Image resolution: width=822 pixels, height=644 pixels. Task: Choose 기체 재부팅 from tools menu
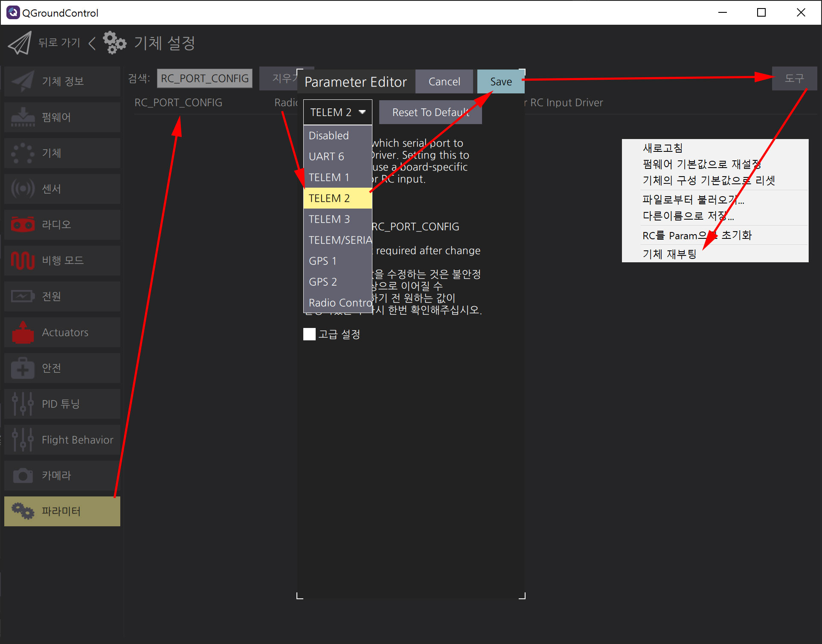click(669, 254)
